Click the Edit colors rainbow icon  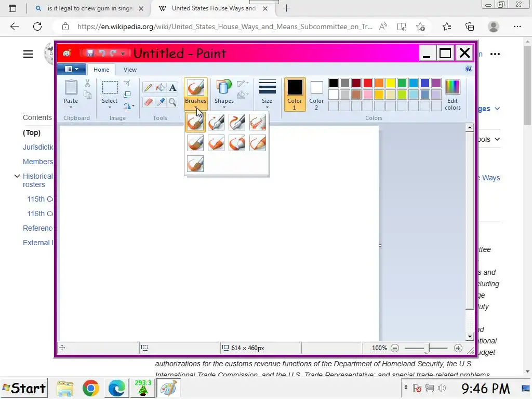click(x=453, y=87)
